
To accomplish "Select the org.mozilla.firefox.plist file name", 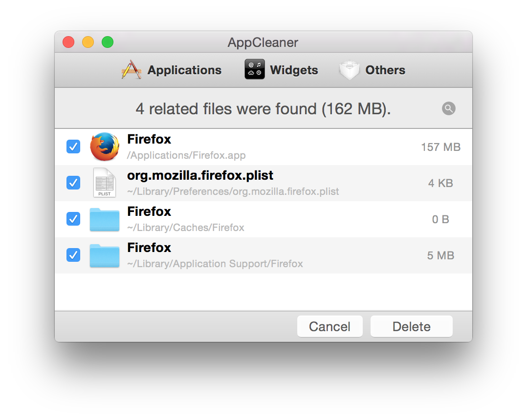I will [x=200, y=175].
